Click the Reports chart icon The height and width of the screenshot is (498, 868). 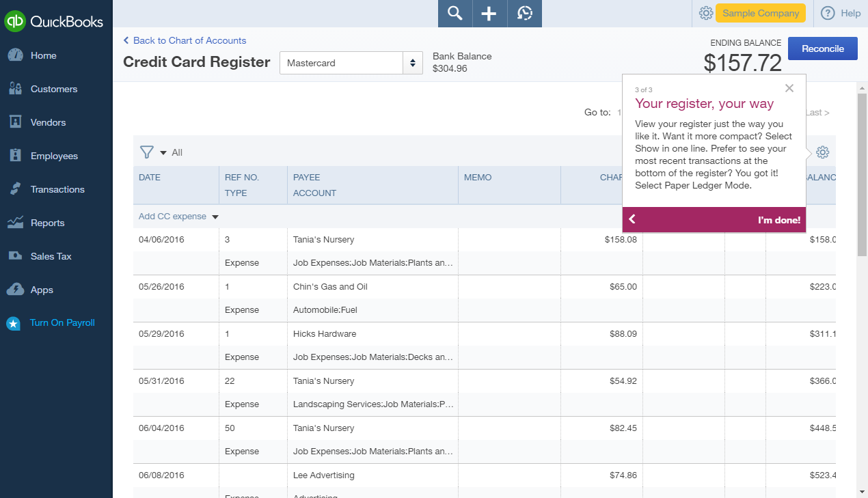pos(15,223)
